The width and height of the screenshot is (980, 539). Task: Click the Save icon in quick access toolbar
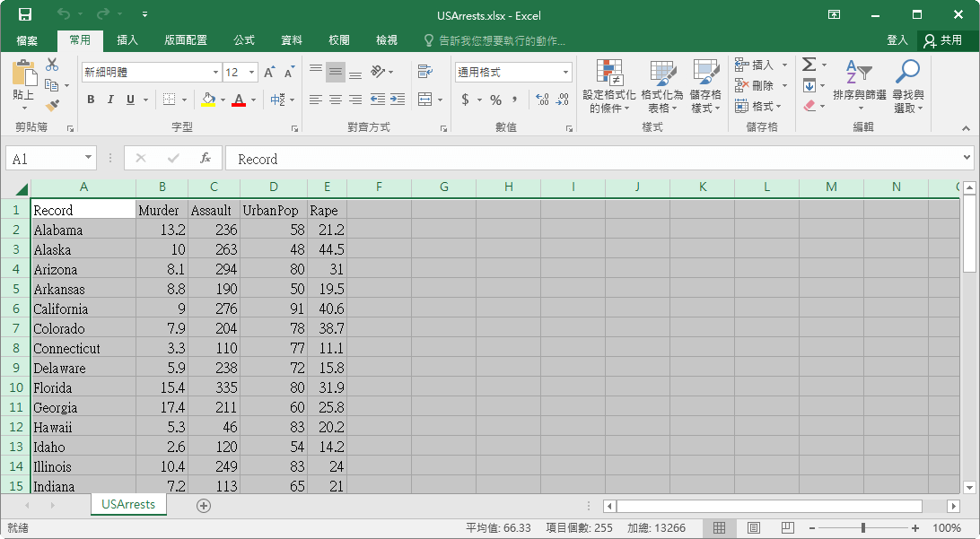[x=25, y=14]
